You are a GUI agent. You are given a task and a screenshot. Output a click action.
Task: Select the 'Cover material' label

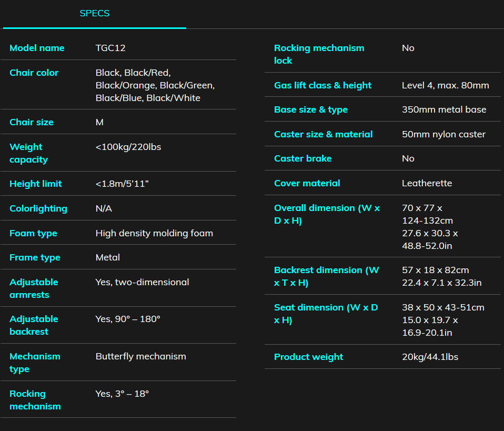pos(307,183)
